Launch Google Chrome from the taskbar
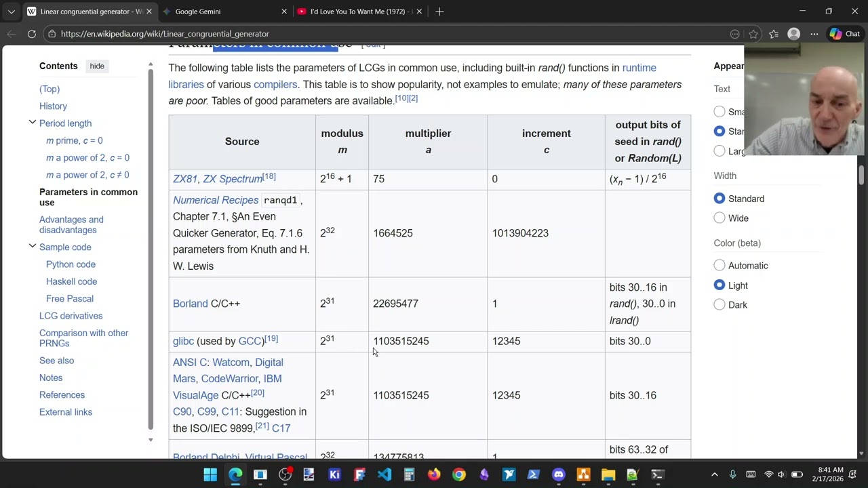The height and width of the screenshot is (488, 868). coord(459,474)
